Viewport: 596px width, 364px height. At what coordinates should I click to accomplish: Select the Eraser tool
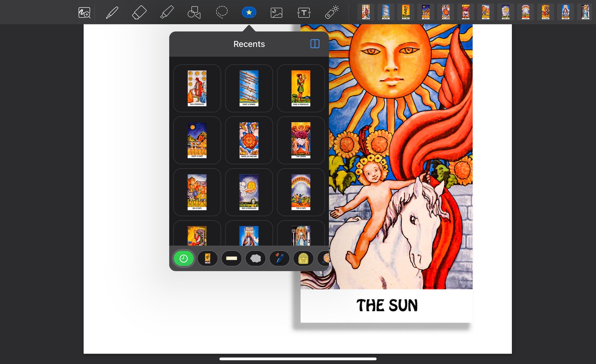[139, 12]
